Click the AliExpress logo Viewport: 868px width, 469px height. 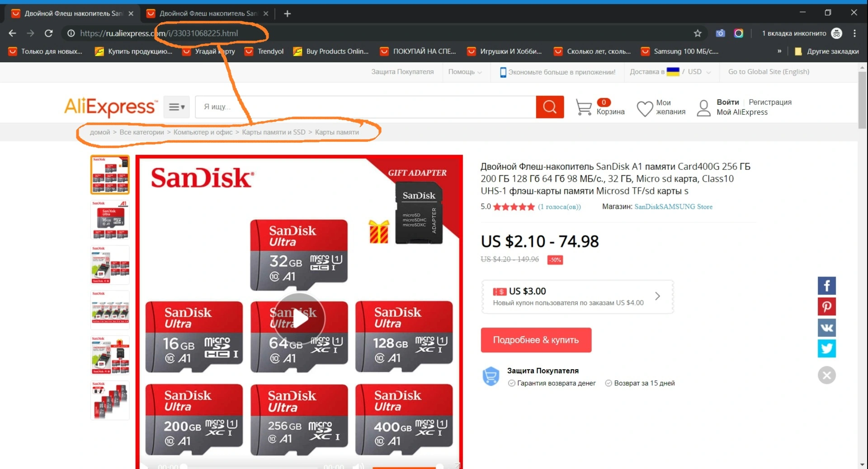111,107
